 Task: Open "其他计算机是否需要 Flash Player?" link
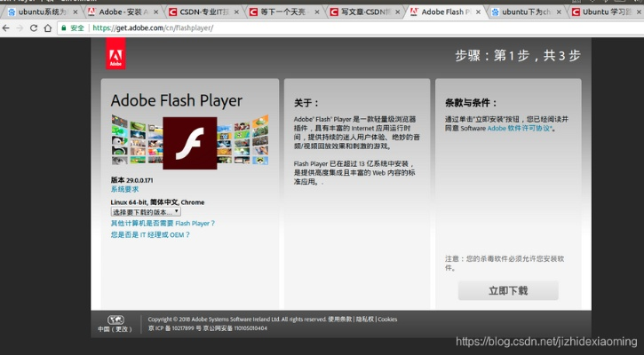[x=163, y=224]
